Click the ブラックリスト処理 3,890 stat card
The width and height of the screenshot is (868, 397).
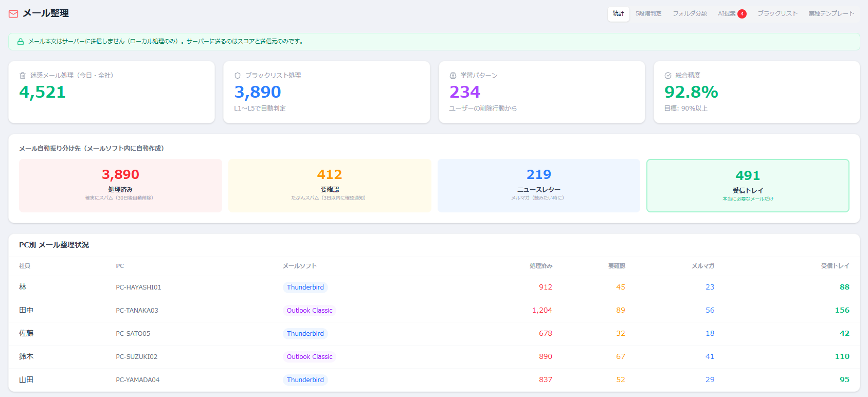pyautogui.click(x=327, y=92)
